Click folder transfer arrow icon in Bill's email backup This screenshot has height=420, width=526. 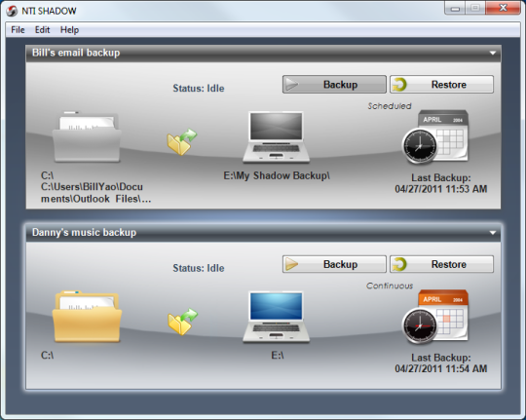[182, 141]
